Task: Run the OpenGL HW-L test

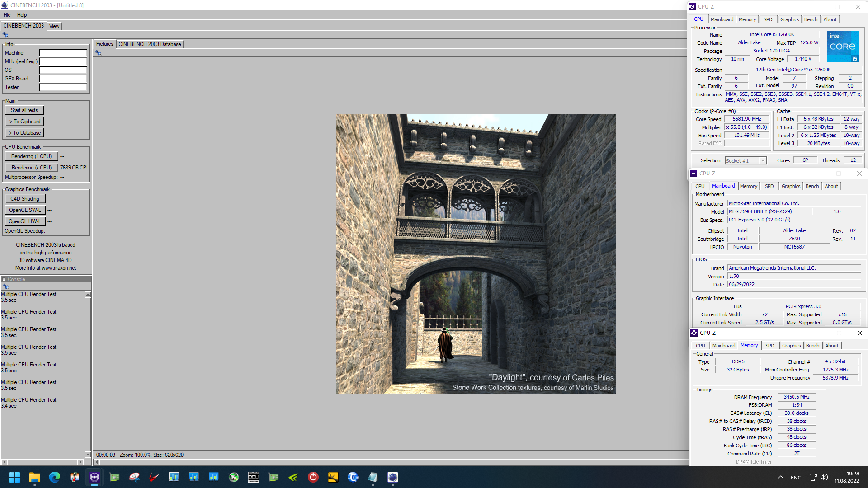Action: [25, 221]
